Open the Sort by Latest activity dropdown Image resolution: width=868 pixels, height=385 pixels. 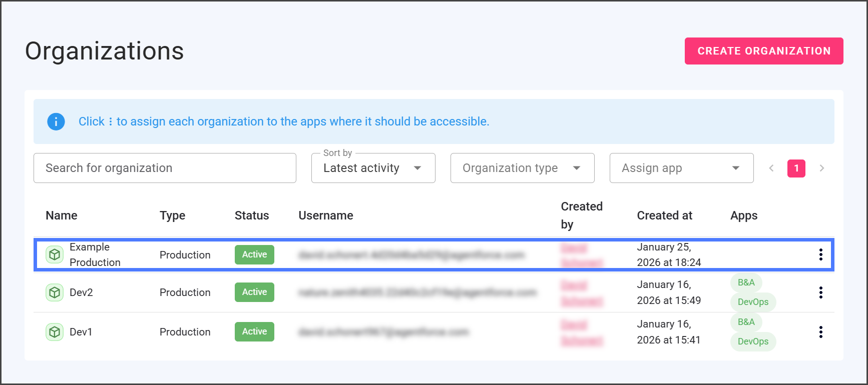[373, 168]
